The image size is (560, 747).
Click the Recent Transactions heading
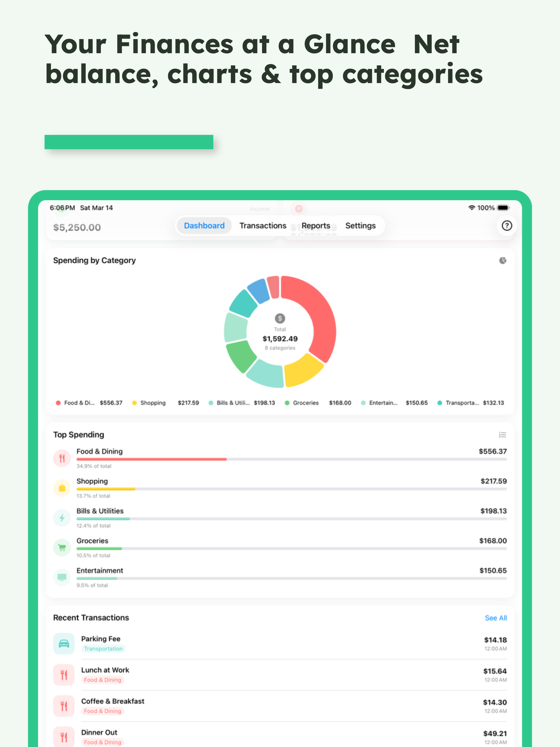point(91,618)
